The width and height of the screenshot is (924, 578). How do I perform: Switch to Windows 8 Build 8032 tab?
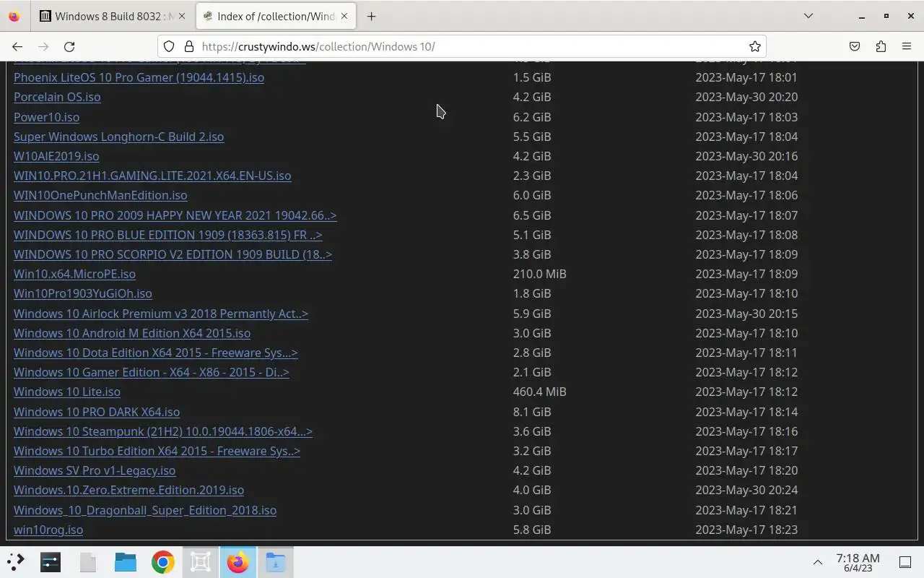pos(113,16)
